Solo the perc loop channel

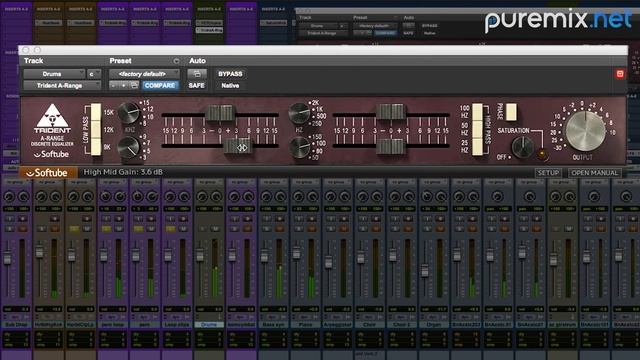(106, 229)
